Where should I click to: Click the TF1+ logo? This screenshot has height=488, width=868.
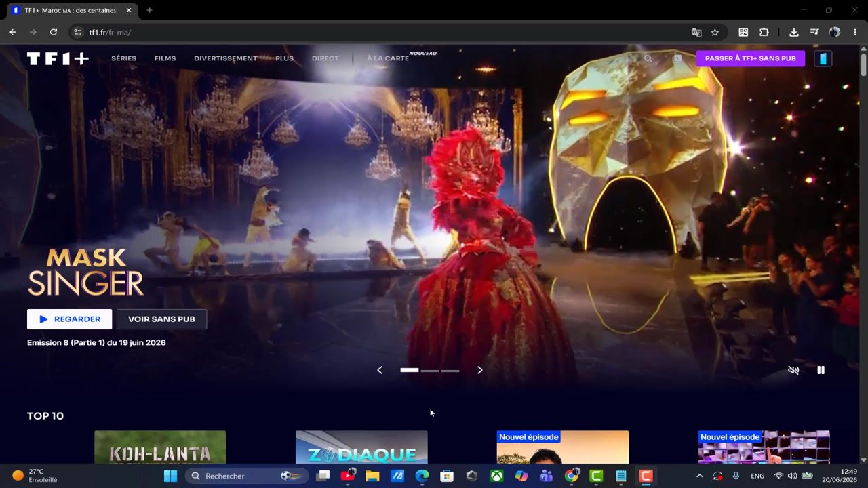tap(58, 58)
